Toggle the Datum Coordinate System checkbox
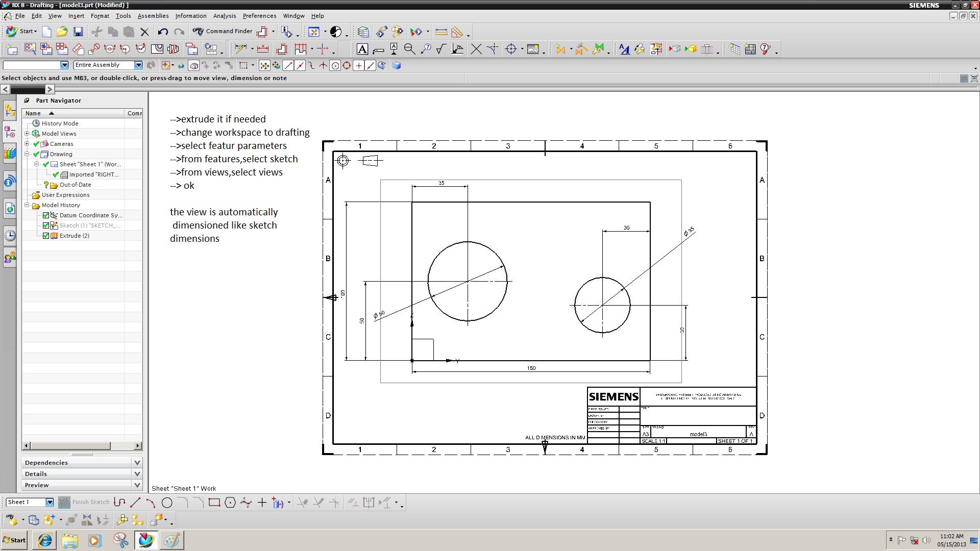The image size is (980, 551). [46, 215]
